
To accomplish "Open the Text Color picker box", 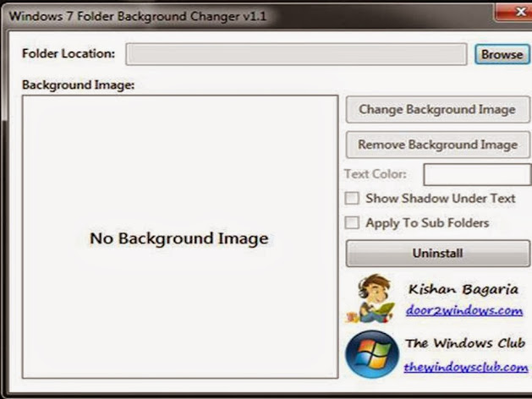I will 477,175.
